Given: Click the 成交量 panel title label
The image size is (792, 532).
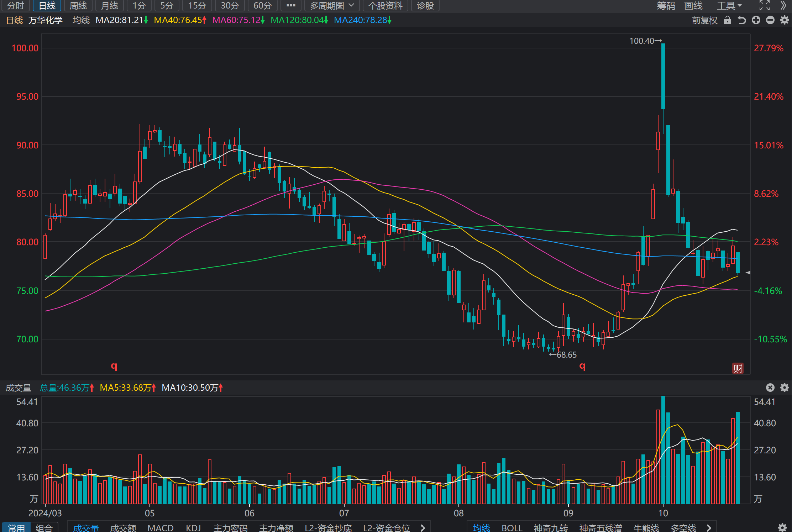Looking at the screenshot, I should (x=19, y=388).
